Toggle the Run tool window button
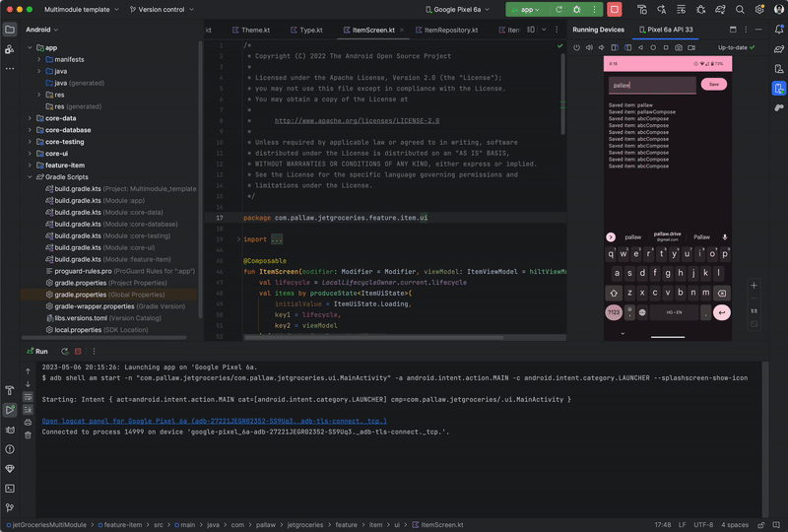This screenshot has width=788, height=532. click(x=10, y=410)
